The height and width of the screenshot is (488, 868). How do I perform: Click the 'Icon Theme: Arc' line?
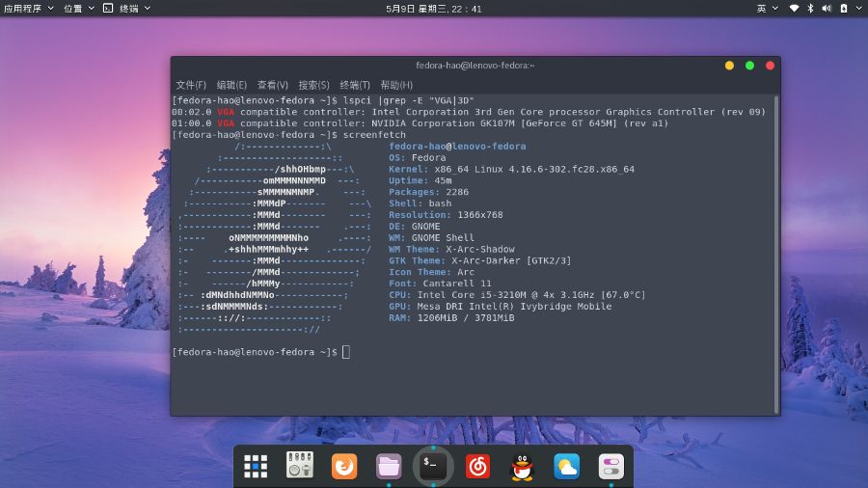[x=431, y=272]
